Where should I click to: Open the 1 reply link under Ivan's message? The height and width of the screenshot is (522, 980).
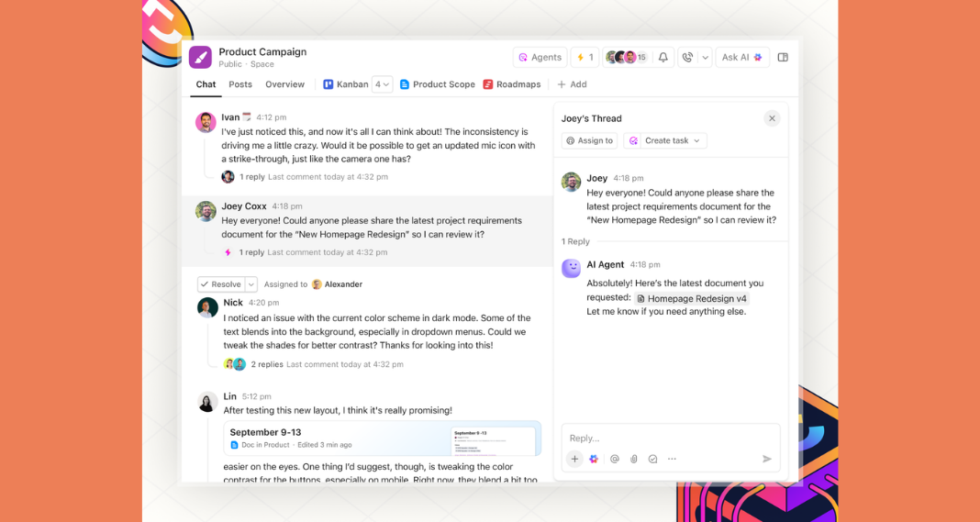(252, 177)
